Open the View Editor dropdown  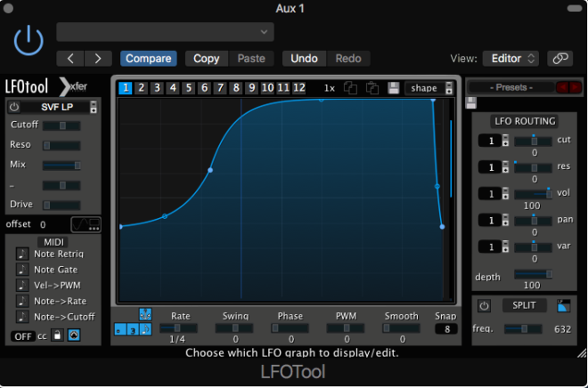(x=510, y=59)
